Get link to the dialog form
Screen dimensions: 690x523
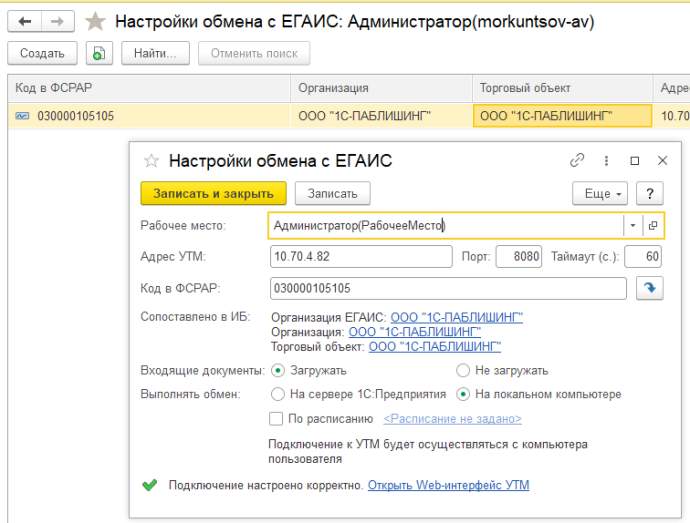click(577, 160)
